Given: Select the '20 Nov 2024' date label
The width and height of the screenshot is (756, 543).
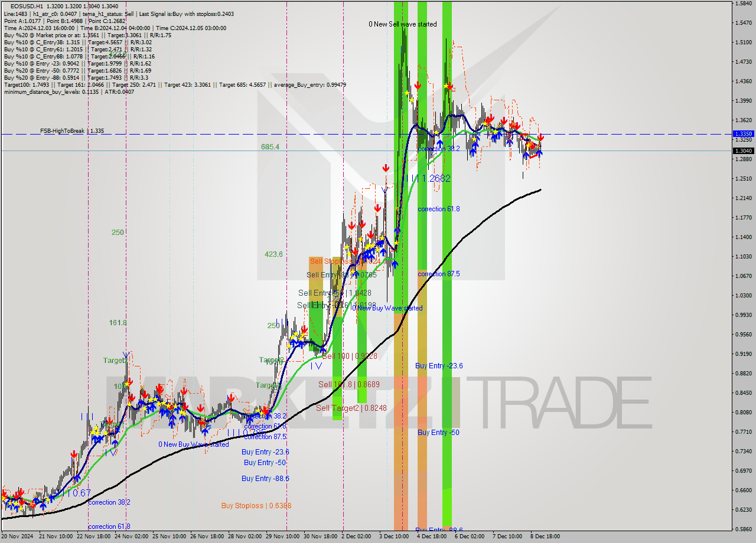Looking at the screenshot, I should (18, 537).
